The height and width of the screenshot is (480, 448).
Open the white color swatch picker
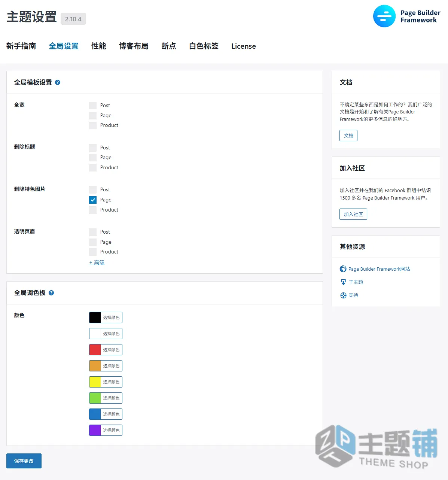106,334
